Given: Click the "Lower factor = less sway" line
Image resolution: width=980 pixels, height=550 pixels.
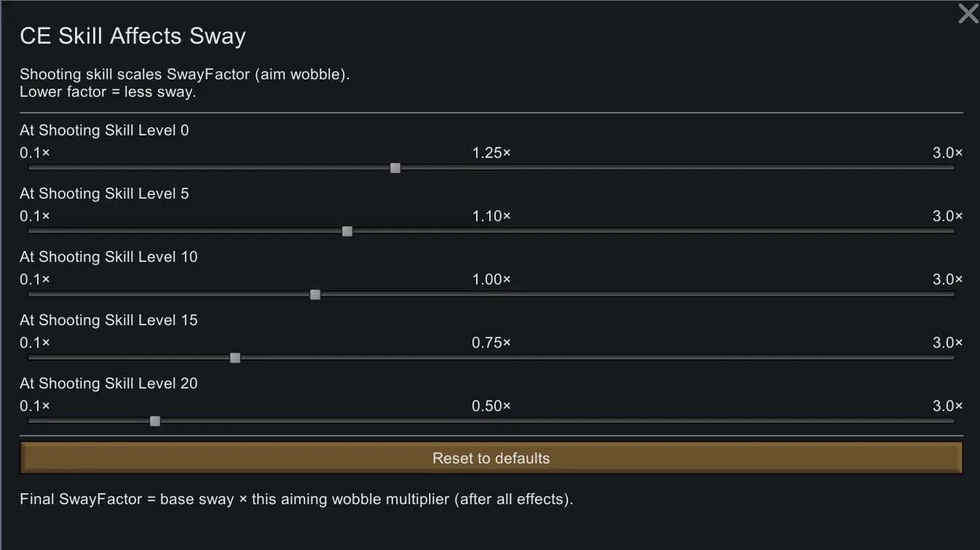Looking at the screenshot, I should click(108, 92).
